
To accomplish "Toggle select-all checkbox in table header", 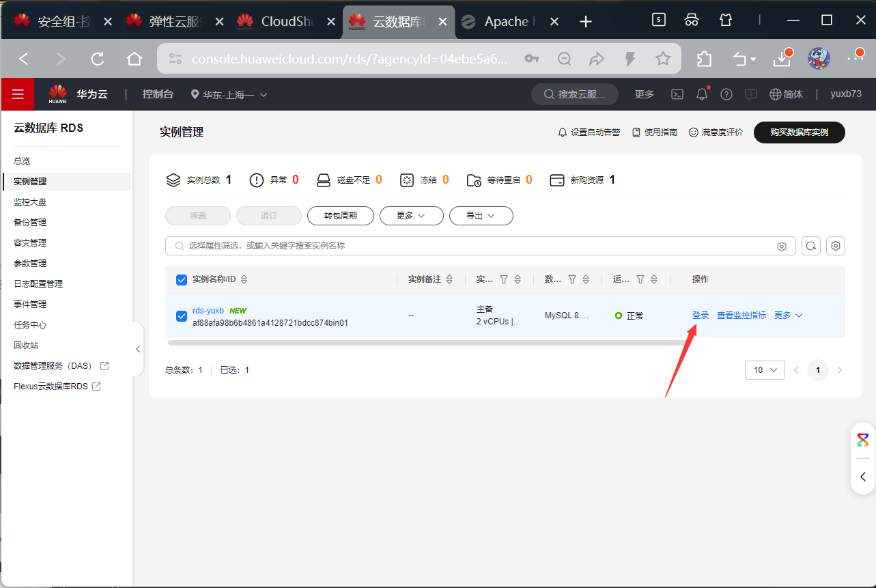I will (x=182, y=279).
